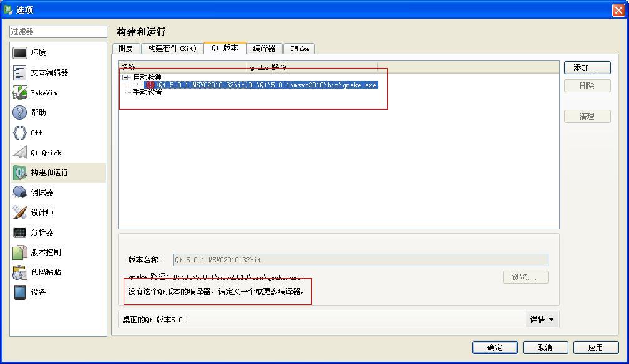Click the 取消 button

[545, 348]
